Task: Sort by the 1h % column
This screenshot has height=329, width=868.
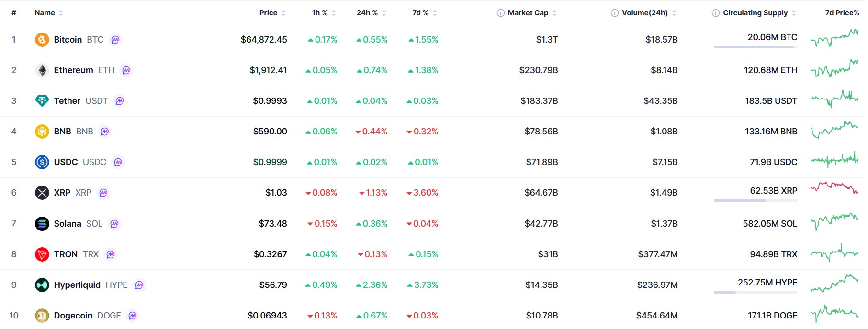Action: [x=324, y=13]
